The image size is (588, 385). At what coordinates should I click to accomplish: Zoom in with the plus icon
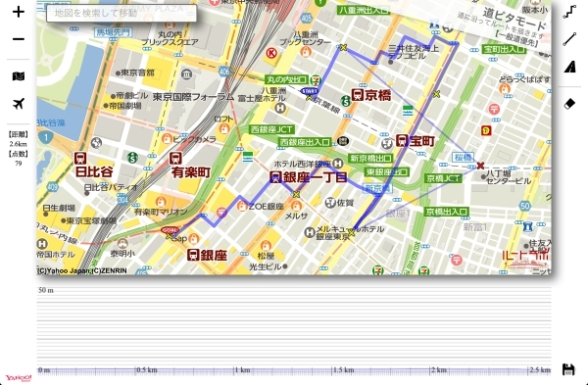click(x=19, y=12)
